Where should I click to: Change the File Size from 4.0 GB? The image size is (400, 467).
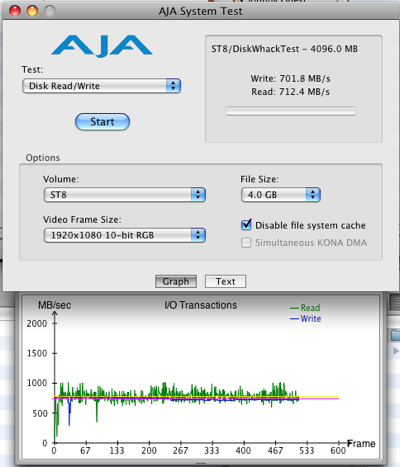(281, 195)
